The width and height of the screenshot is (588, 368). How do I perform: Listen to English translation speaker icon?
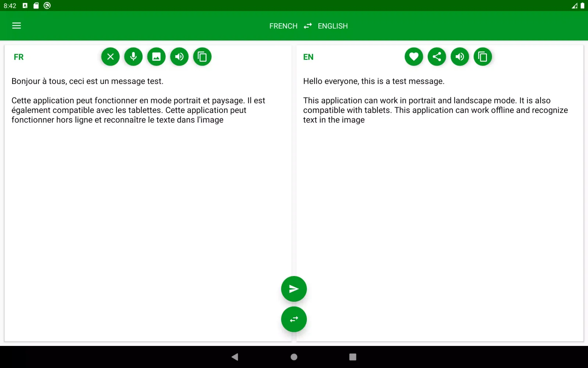point(460,57)
